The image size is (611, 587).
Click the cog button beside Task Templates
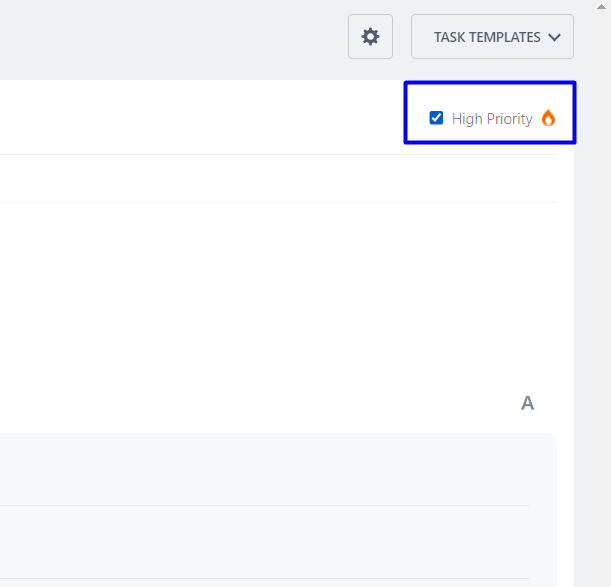tap(370, 37)
